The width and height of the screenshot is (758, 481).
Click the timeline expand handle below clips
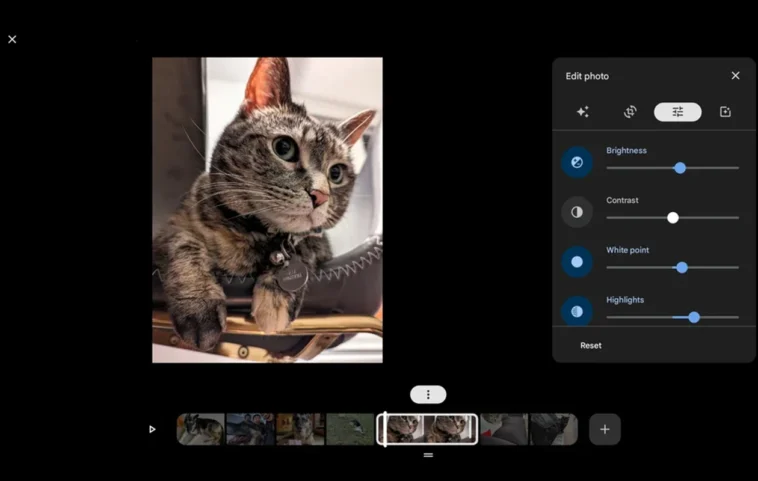(428, 455)
